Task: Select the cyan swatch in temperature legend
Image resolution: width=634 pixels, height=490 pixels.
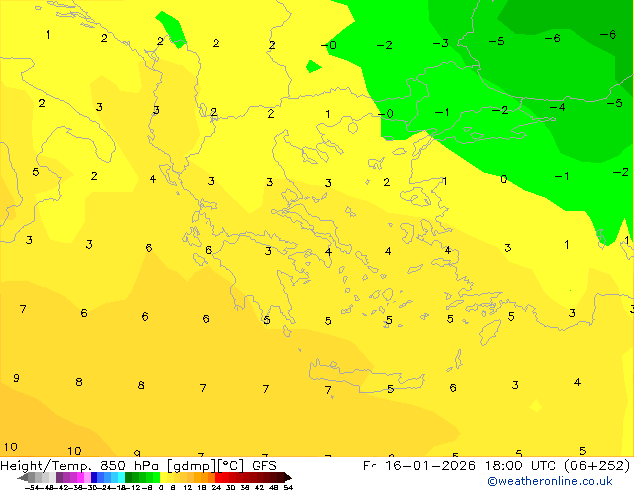Action: click(121, 477)
